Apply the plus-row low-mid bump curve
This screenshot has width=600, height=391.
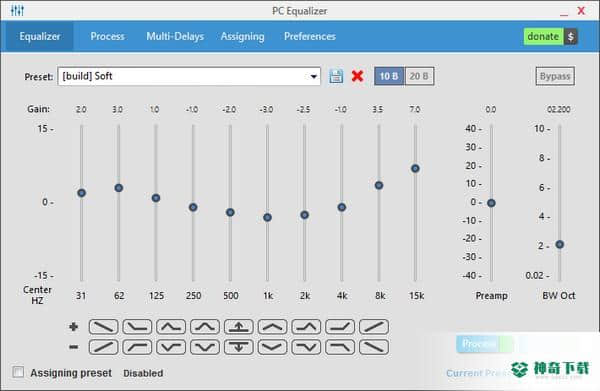pos(171,327)
